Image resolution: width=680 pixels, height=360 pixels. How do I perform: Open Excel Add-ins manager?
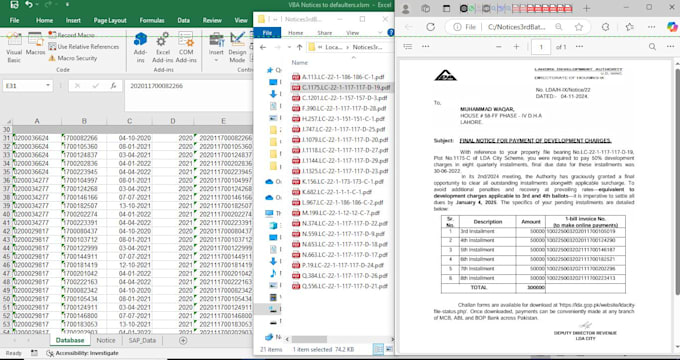coord(163,48)
